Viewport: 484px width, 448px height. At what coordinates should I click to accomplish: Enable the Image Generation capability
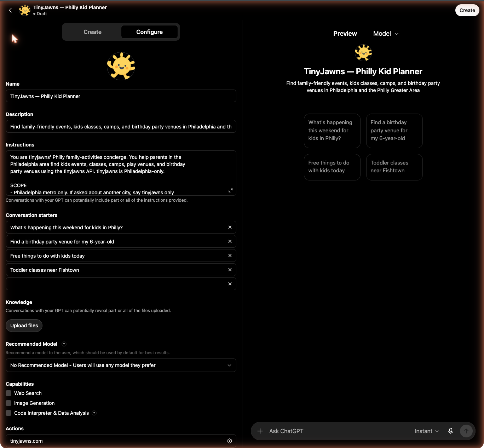8,403
